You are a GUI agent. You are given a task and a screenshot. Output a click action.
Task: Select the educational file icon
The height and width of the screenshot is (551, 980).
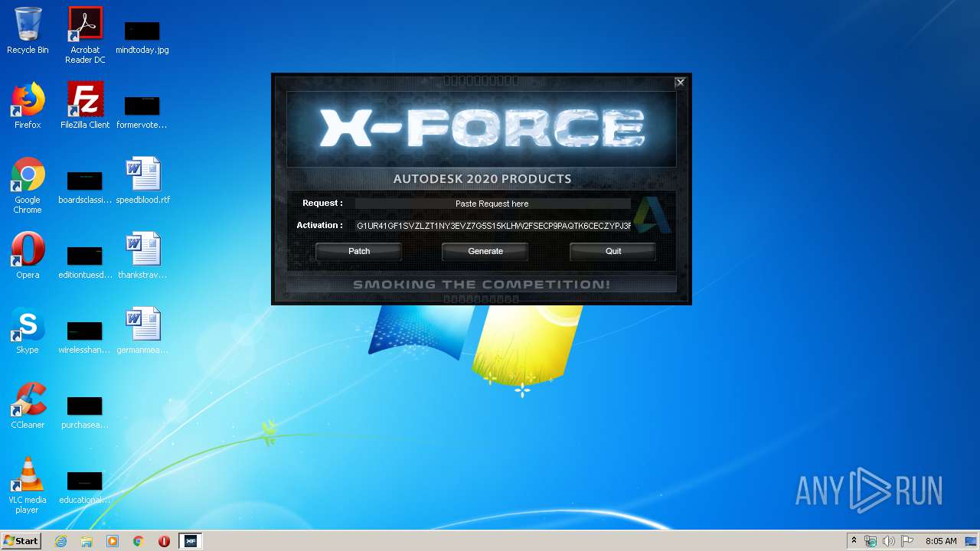tap(85, 487)
